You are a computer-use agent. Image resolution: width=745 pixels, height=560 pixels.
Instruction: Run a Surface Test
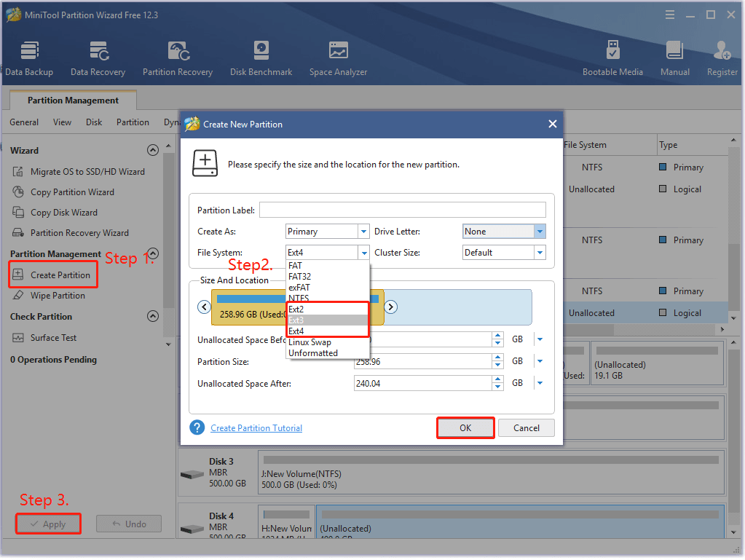(x=55, y=337)
